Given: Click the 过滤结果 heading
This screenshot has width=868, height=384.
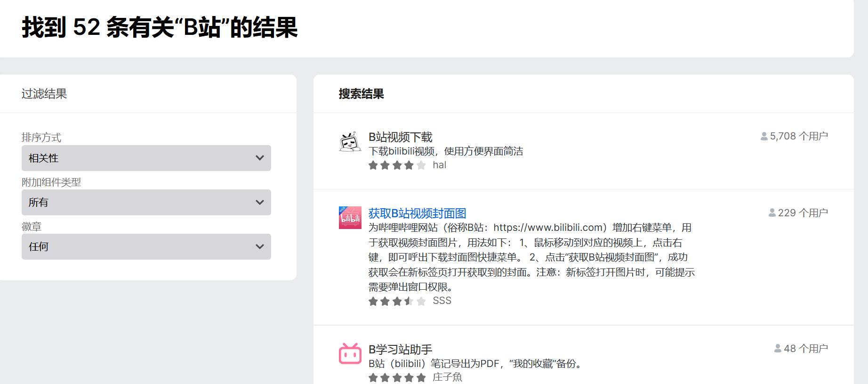Looking at the screenshot, I should coord(44,94).
